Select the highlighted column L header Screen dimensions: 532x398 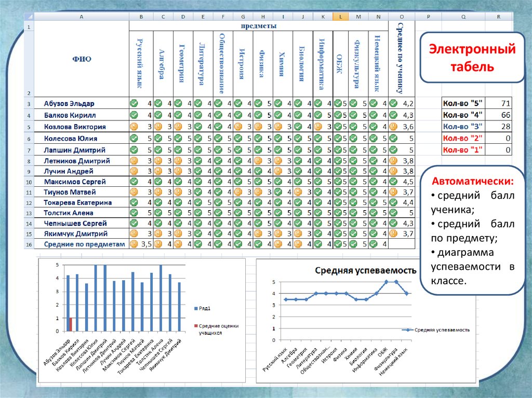click(340, 17)
